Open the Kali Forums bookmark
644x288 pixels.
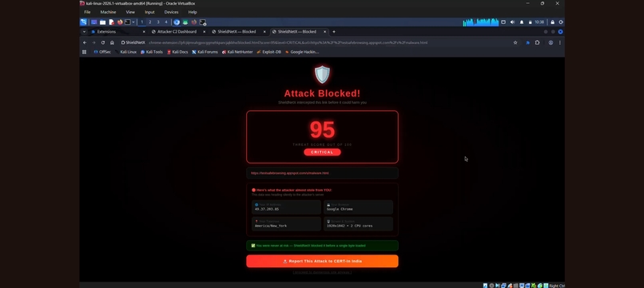205,52
